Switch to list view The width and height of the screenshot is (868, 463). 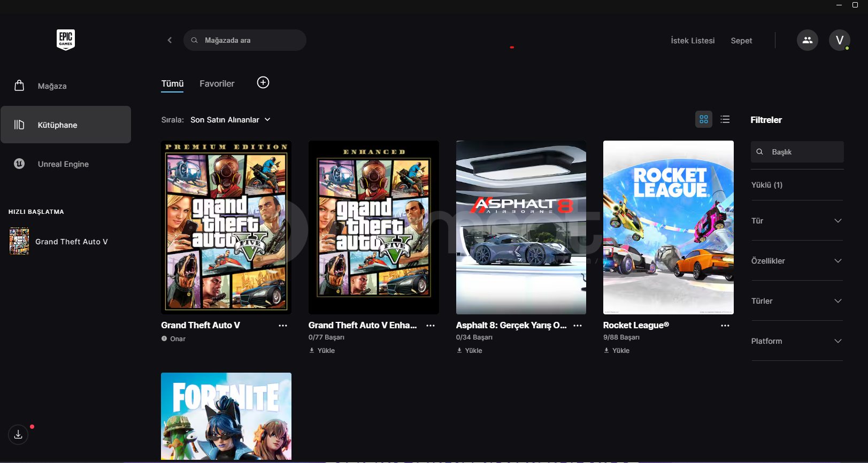click(725, 119)
